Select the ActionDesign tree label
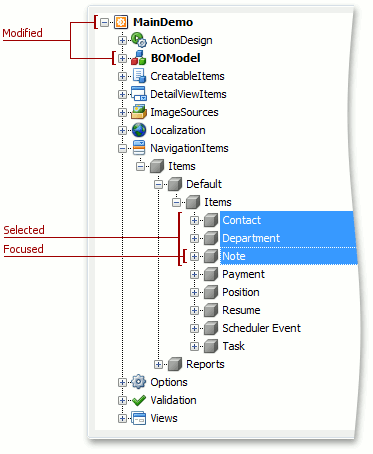373x454 pixels. [x=181, y=40]
